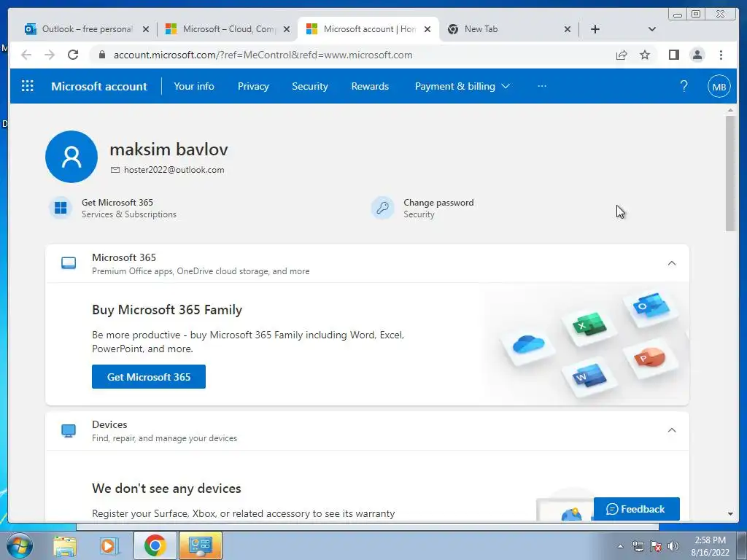Viewport: 747px width, 560px height.
Task: Click the key icon beside Change password
Action: [383, 208]
